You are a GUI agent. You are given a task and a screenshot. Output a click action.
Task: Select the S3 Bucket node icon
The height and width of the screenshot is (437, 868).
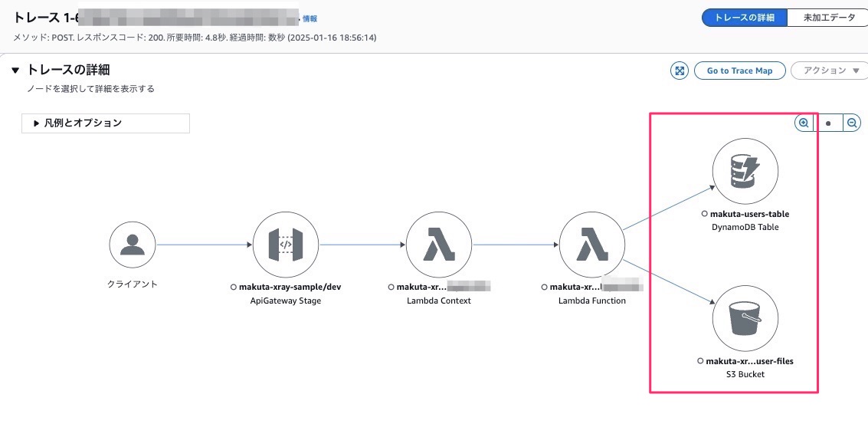point(745,318)
